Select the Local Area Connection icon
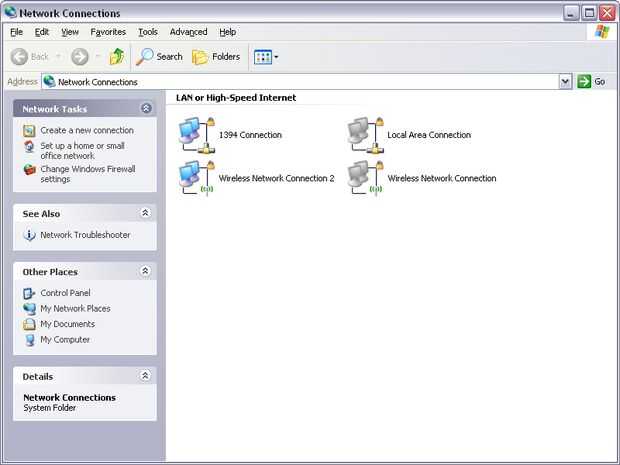The width and height of the screenshot is (620, 465). coord(365,135)
